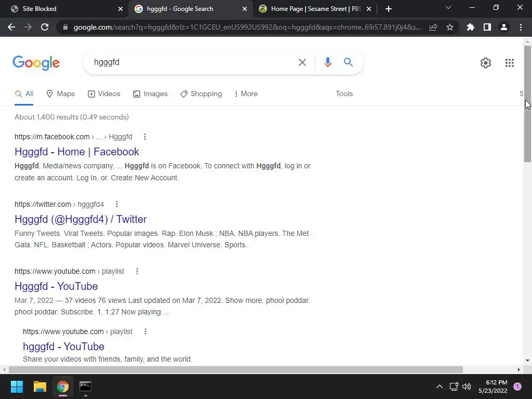This screenshot has height=399, width=532.
Task: Open the lowercase hgggfd - YouTube result
Action: [63, 347]
